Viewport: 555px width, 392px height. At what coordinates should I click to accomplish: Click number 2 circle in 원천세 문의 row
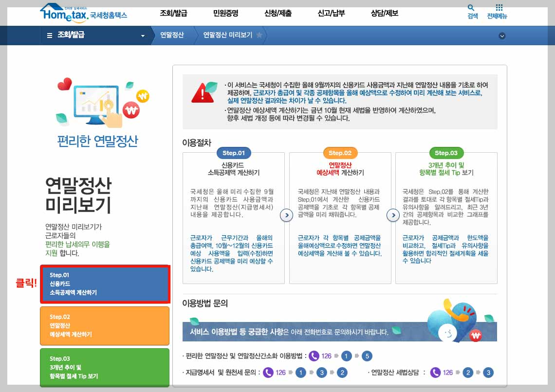click(342, 372)
